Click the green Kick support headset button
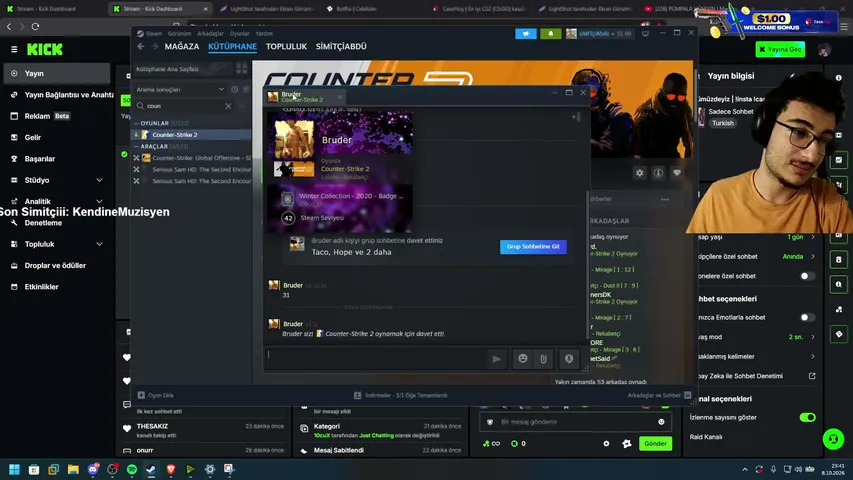The image size is (853, 480). (x=833, y=439)
